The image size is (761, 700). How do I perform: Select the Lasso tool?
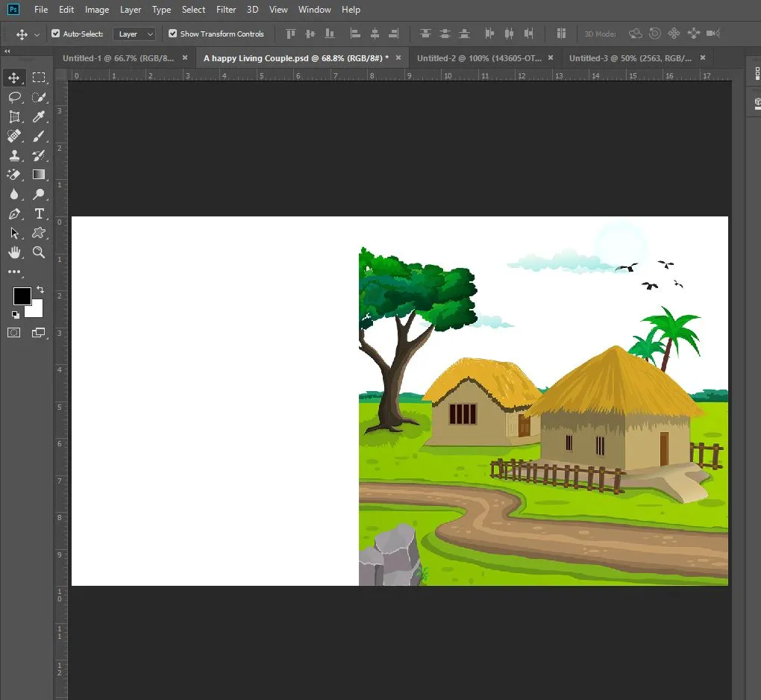(x=14, y=97)
